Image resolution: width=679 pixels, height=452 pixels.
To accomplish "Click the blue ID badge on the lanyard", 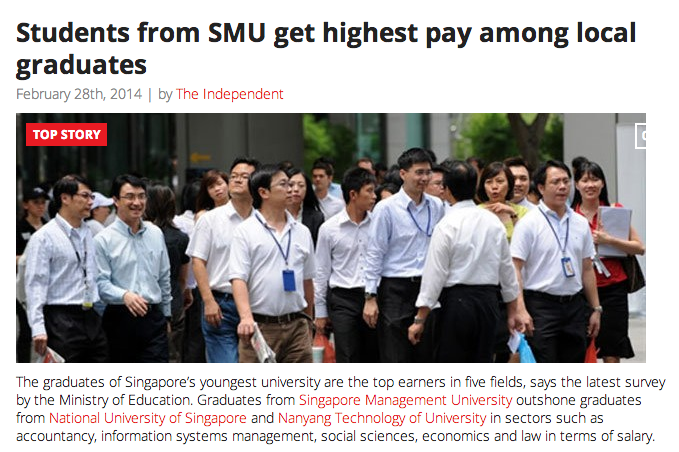I will (x=289, y=280).
